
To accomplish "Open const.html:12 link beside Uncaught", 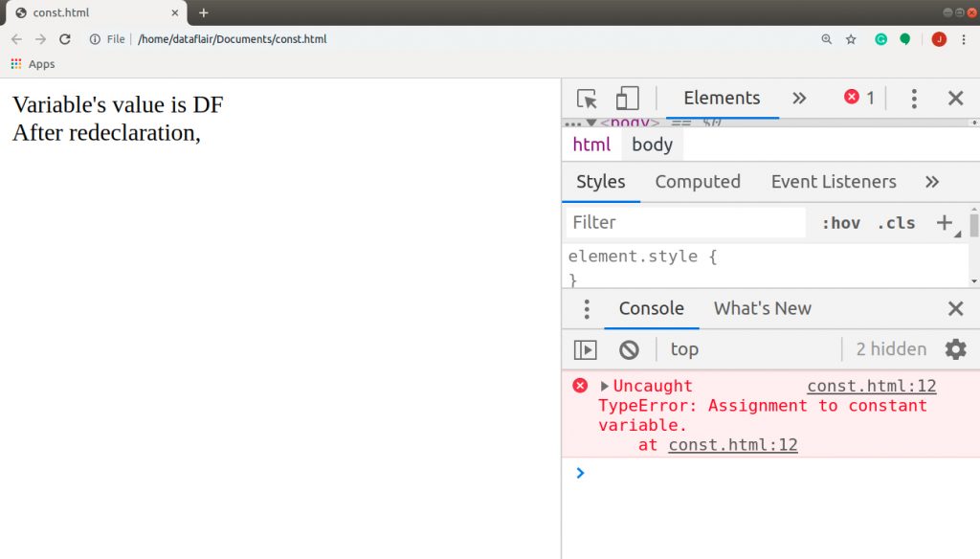I will 871,387.
